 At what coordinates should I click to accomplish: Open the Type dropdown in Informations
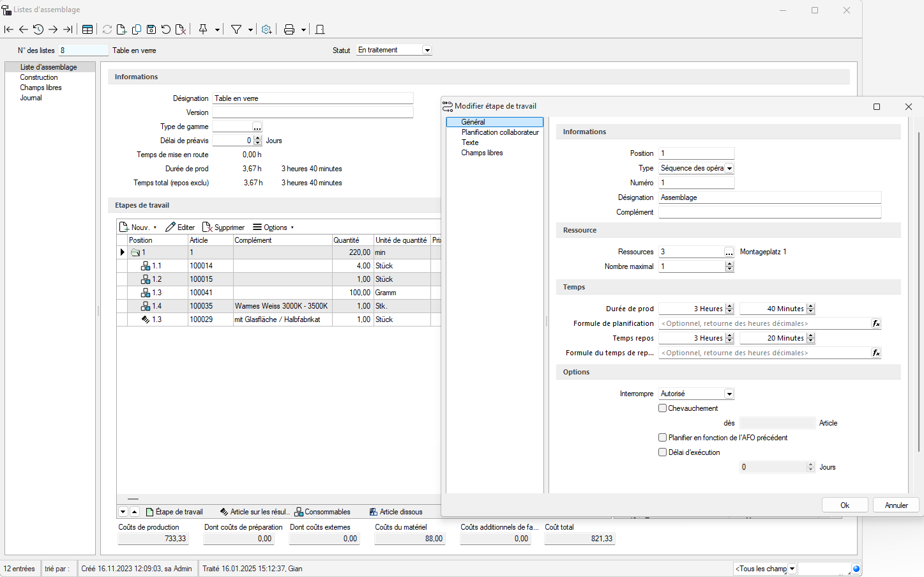[729, 169]
